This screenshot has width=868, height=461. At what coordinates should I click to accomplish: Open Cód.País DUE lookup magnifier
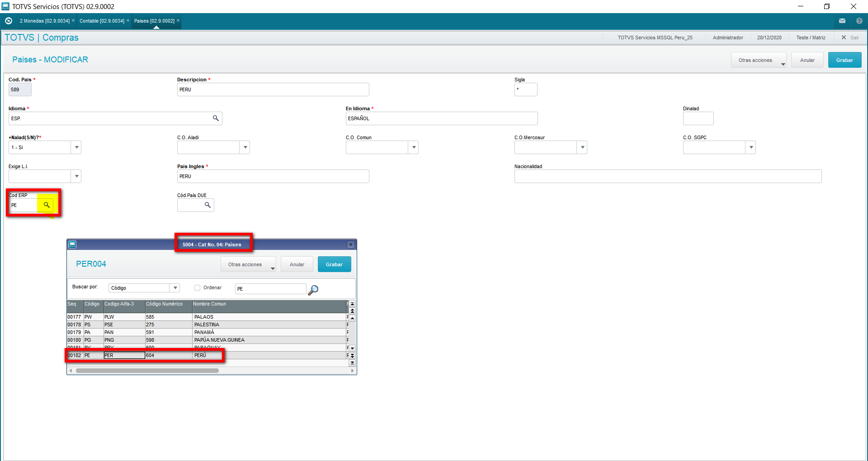click(208, 205)
